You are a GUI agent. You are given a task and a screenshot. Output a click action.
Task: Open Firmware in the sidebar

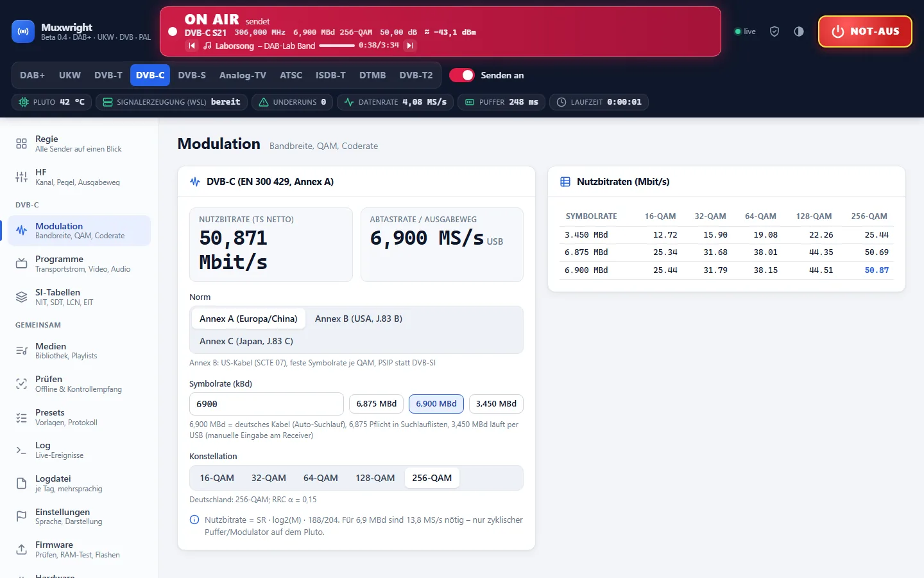click(x=80, y=549)
